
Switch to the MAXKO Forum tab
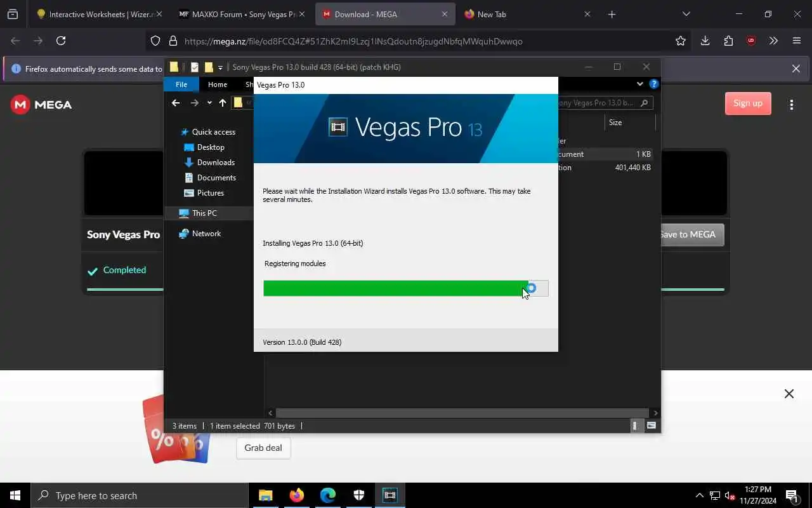pos(242,14)
